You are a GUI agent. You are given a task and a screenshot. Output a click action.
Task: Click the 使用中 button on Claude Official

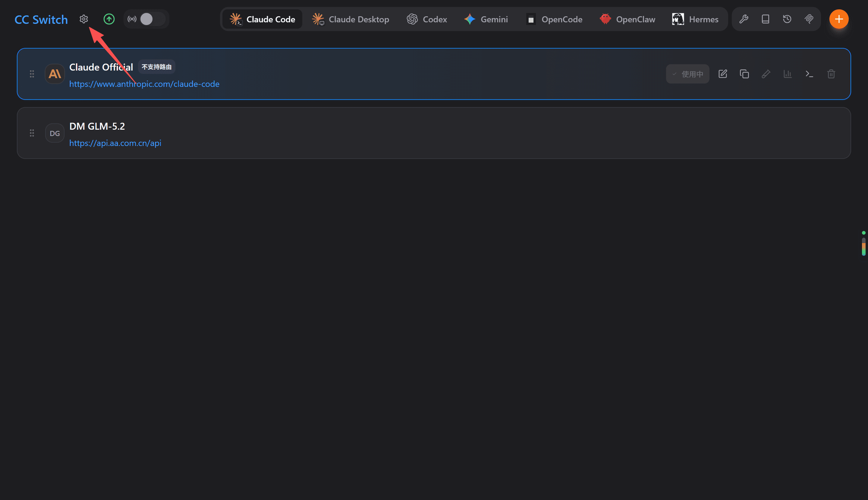tap(687, 74)
